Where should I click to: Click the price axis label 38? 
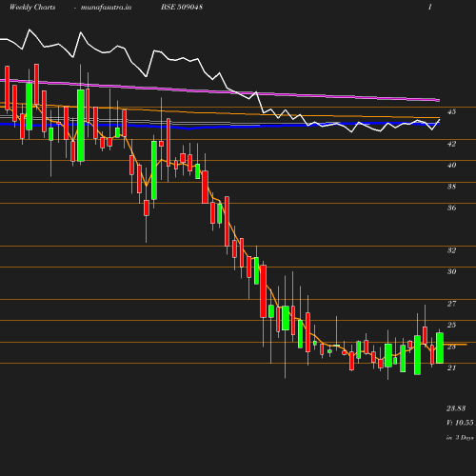(451, 187)
